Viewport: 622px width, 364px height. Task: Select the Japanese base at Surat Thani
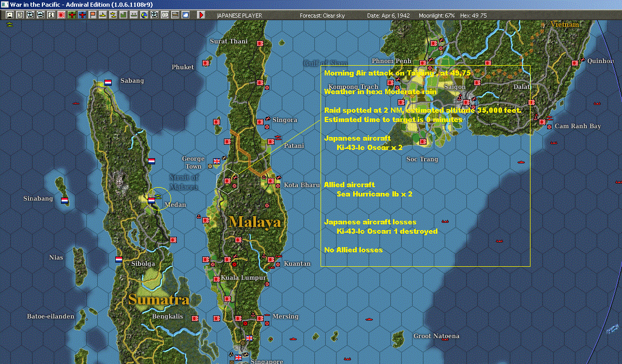[261, 44]
